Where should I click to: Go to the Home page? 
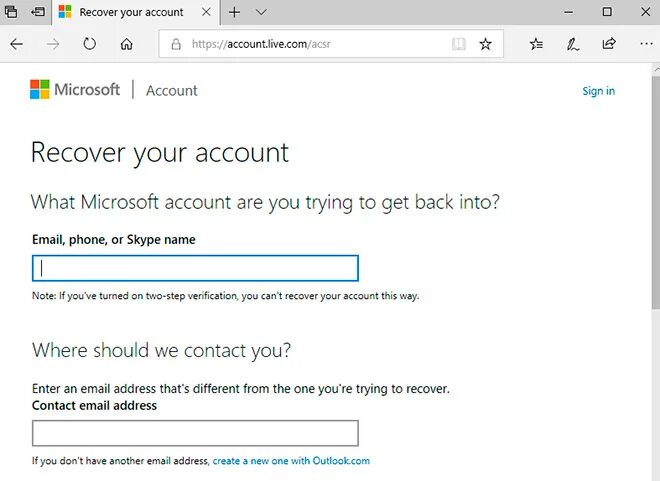pyautogui.click(x=126, y=44)
